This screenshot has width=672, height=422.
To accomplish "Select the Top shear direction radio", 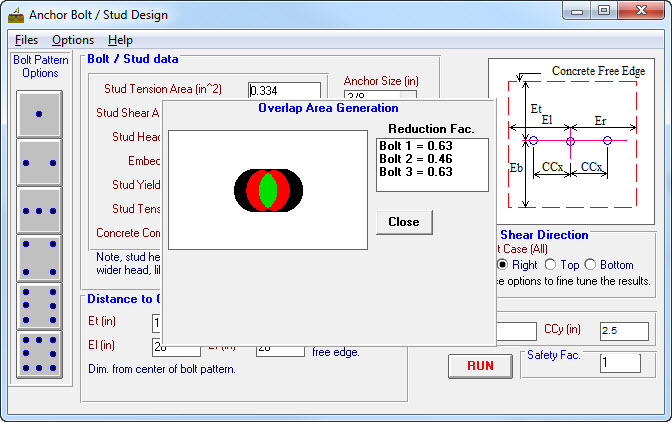I will tap(550, 265).
